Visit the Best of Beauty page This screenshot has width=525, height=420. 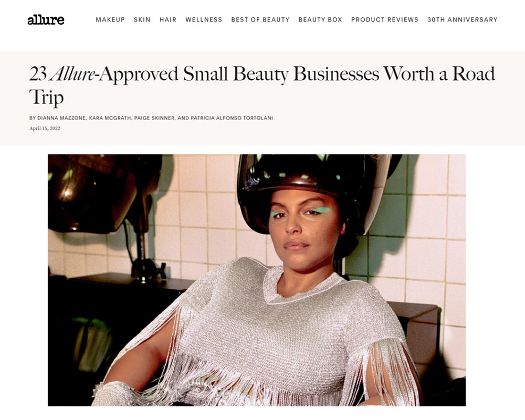click(260, 20)
